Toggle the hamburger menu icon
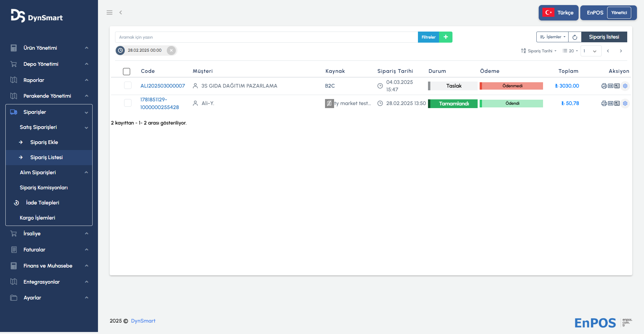Viewport: 644px width, 334px height. click(109, 12)
